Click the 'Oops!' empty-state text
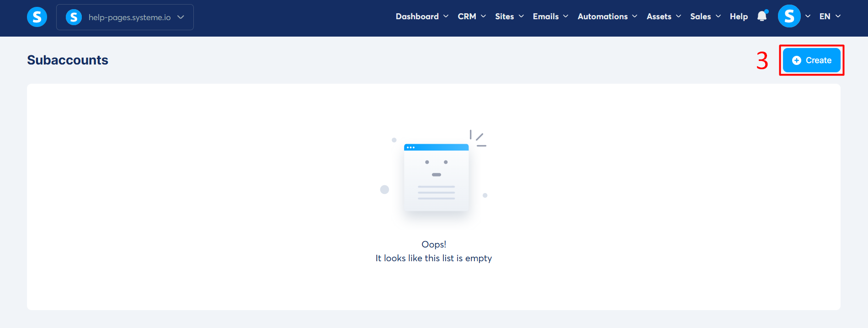 point(434,244)
